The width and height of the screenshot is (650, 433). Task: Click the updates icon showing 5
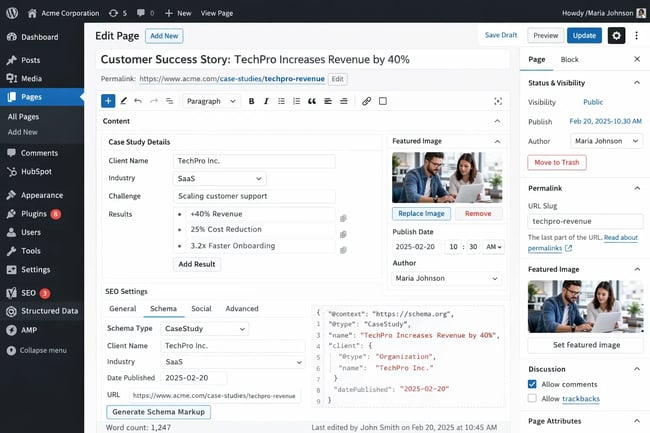[113, 13]
